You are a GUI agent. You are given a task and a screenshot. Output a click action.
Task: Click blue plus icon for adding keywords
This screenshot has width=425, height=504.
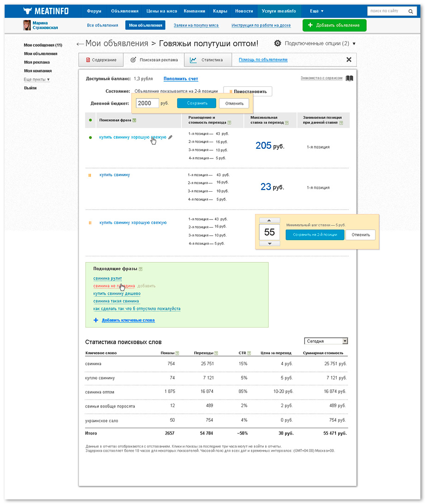pos(96,320)
